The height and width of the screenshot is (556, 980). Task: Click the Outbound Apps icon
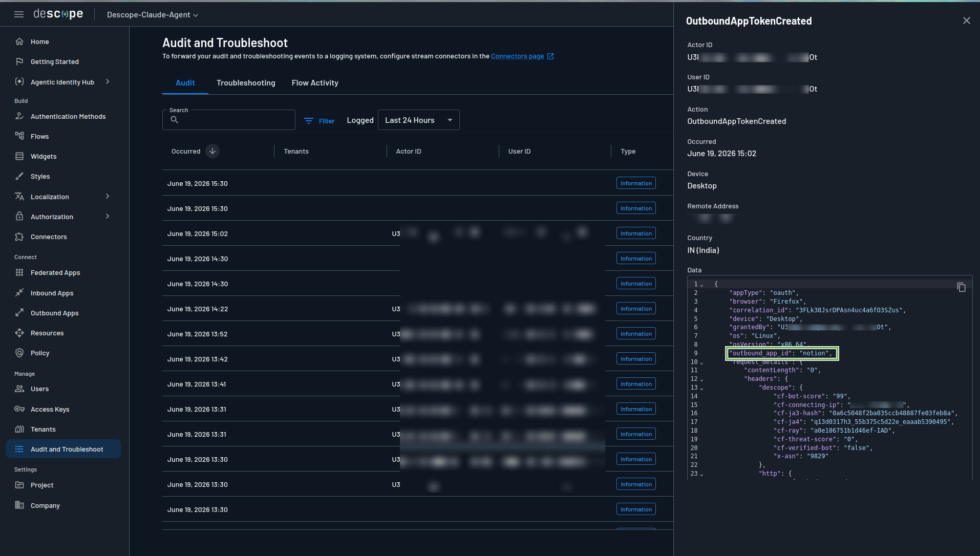click(19, 313)
